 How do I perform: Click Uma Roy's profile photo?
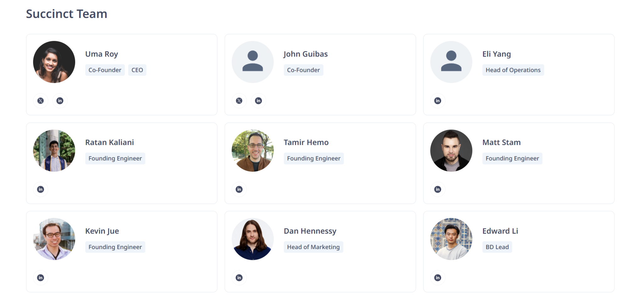pyautogui.click(x=54, y=62)
